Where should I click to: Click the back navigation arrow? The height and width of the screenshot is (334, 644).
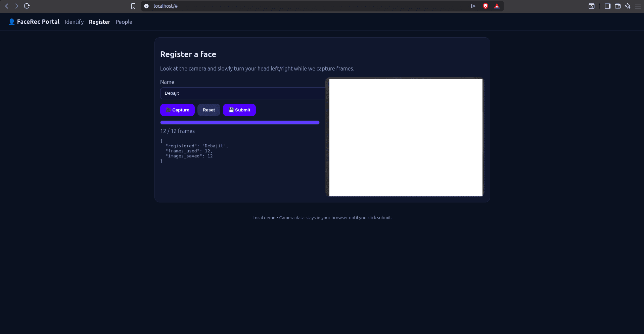pyautogui.click(x=6, y=6)
